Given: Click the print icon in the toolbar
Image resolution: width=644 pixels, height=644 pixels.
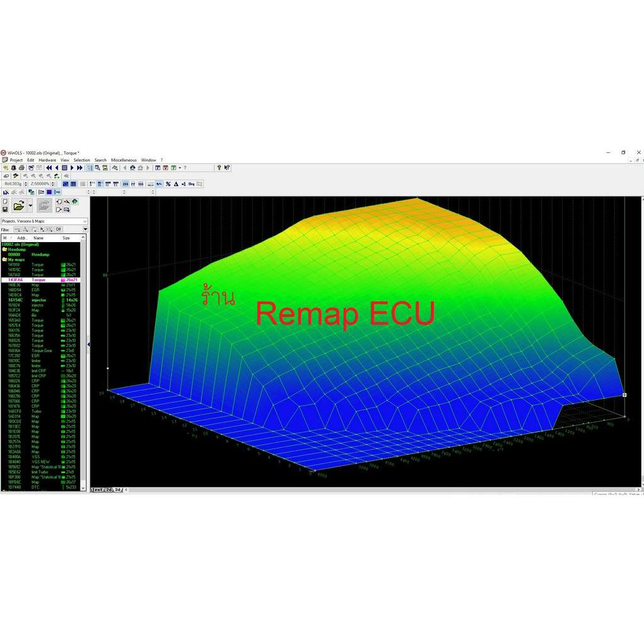Looking at the screenshot, I should tap(21, 168).
